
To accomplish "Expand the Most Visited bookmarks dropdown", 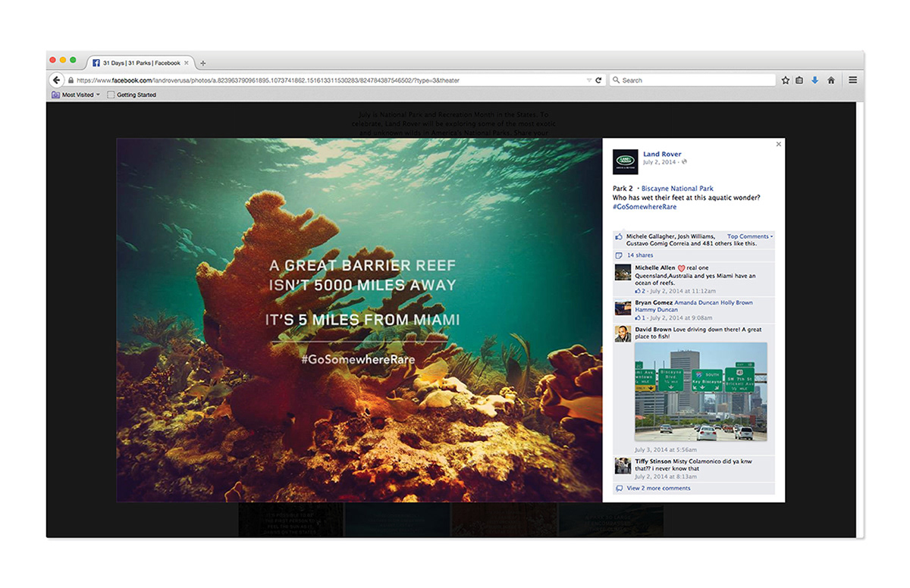I will click(x=76, y=95).
